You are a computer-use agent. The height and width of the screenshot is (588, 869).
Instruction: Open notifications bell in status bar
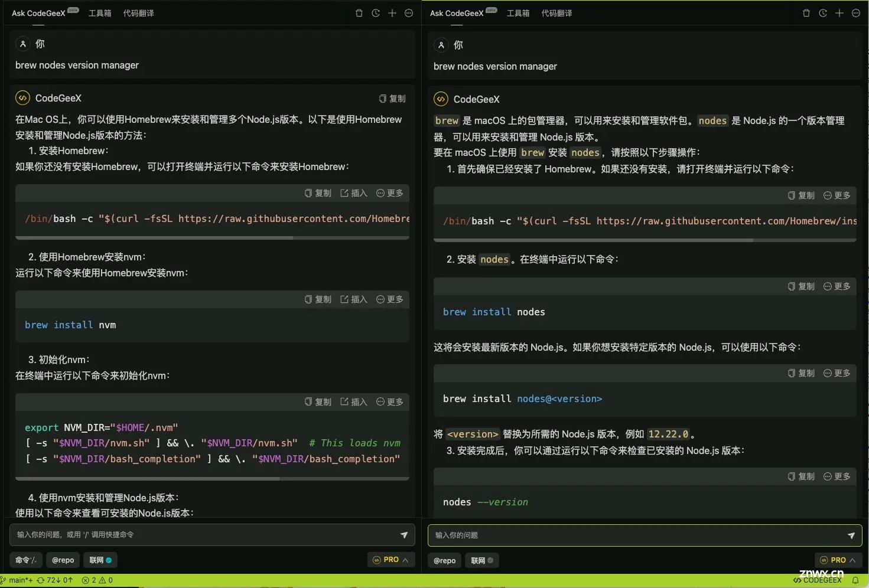pos(855,580)
